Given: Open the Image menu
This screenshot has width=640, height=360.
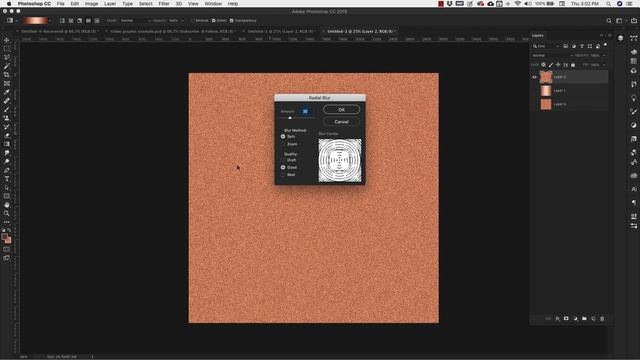Looking at the screenshot, I should [x=91, y=4].
